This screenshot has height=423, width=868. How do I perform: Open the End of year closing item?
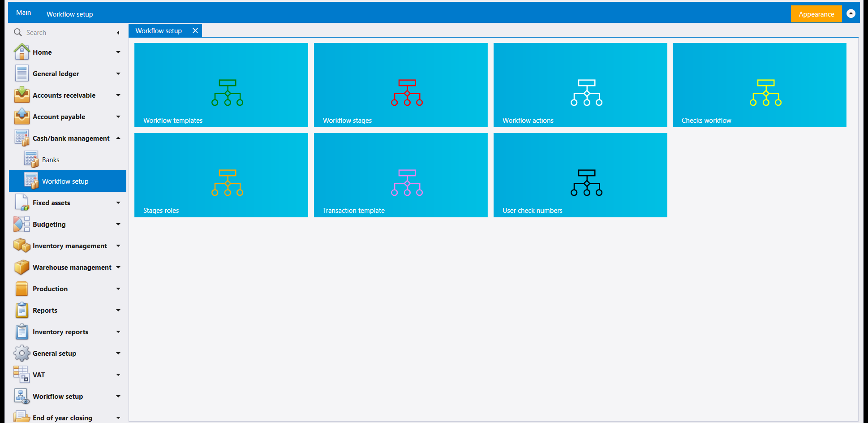tap(68, 417)
